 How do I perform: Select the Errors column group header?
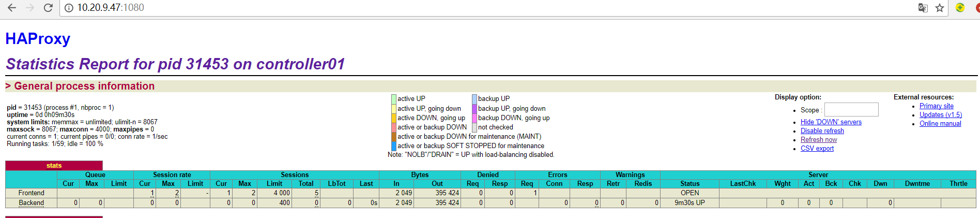click(558, 175)
